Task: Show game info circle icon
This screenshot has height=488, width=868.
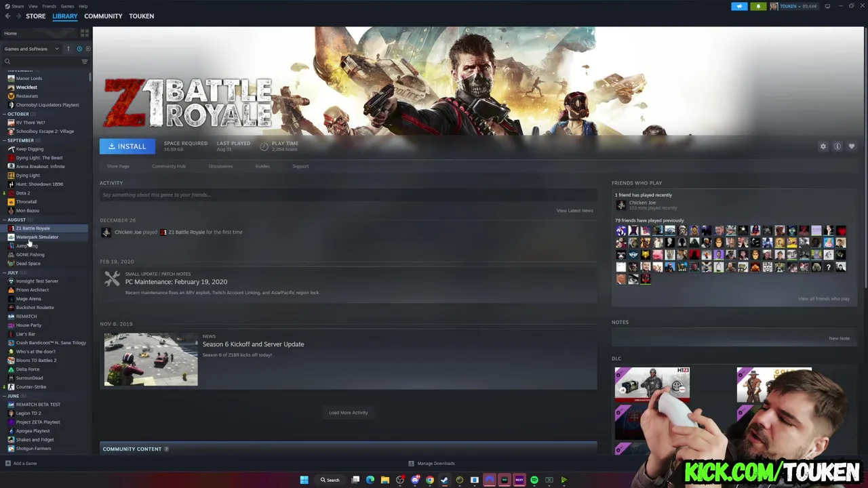Action: tap(837, 146)
